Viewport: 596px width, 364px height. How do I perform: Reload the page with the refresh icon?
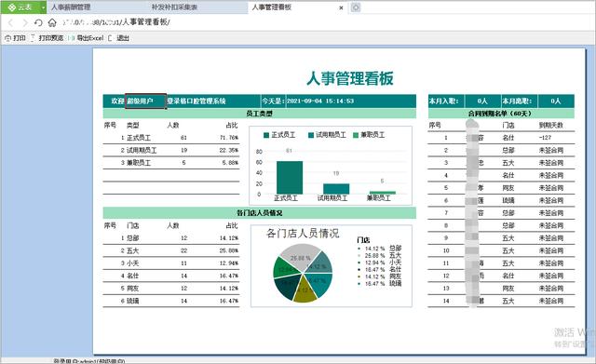38,22
